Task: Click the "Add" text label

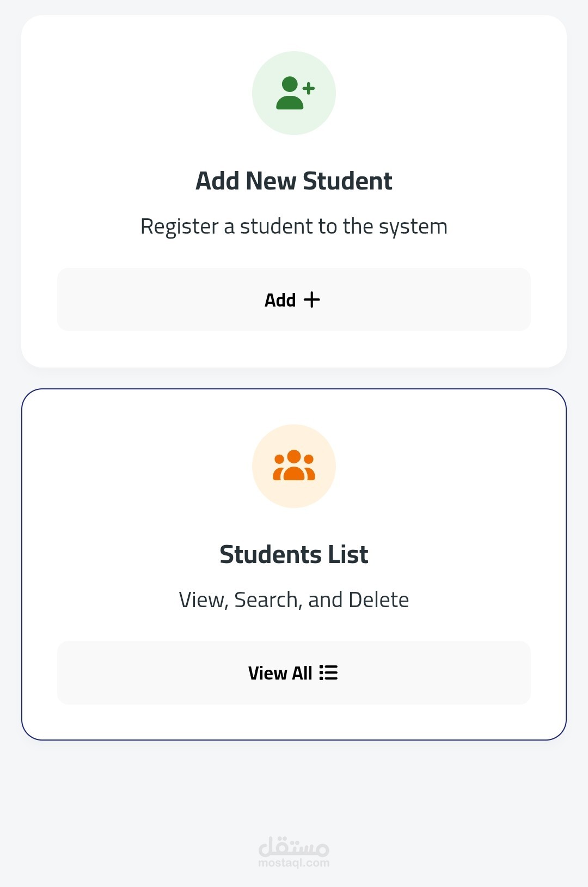Action: pos(280,300)
